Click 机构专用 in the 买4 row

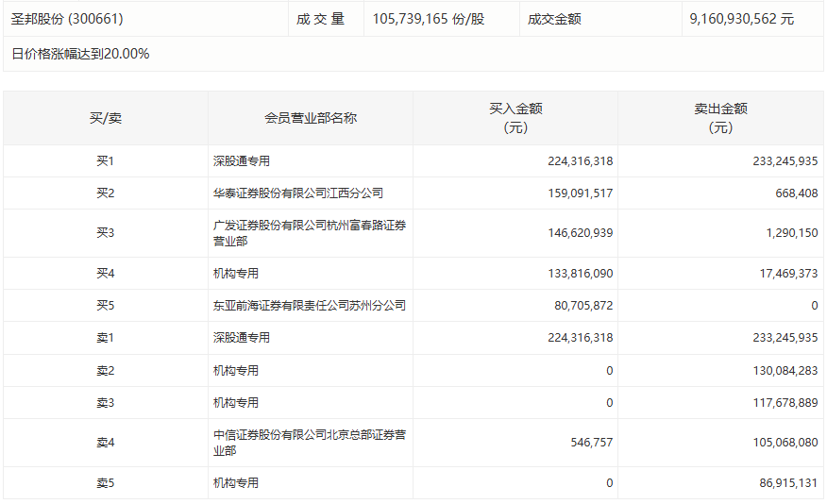[236, 273]
